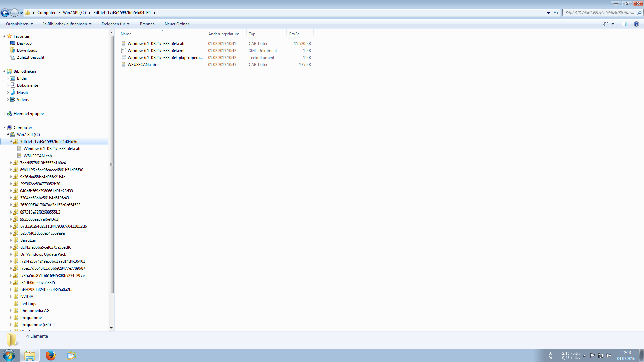The image size is (644, 362).
Task: Select the Windows6.1-KB2670838-x64.xml file icon
Action: pyautogui.click(x=123, y=51)
